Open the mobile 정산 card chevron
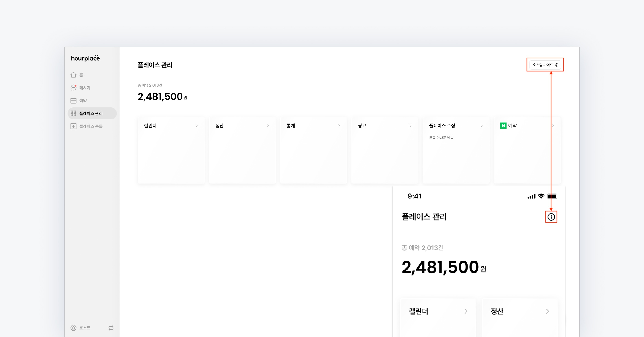Screen dimensions: 644x337 pyautogui.click(x=547, y=311)
